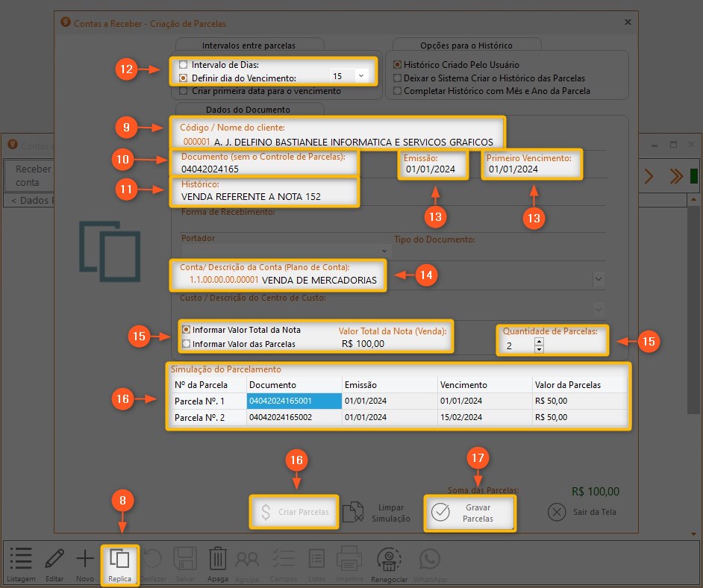This screenshot has height=588, width=703.
Task: Choose Deixar o Sistema Criar o Histórico
Action: (398, 78)
